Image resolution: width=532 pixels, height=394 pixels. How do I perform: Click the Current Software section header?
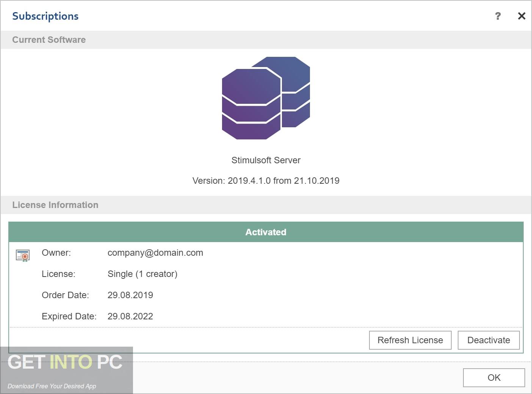[266, 40]
